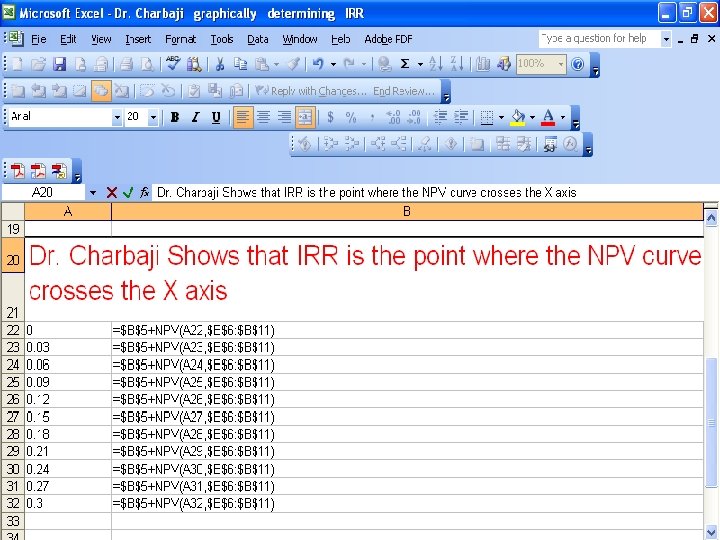Click the Undo arrow icon
Screen dimensions: 720x540
point(318,64)
